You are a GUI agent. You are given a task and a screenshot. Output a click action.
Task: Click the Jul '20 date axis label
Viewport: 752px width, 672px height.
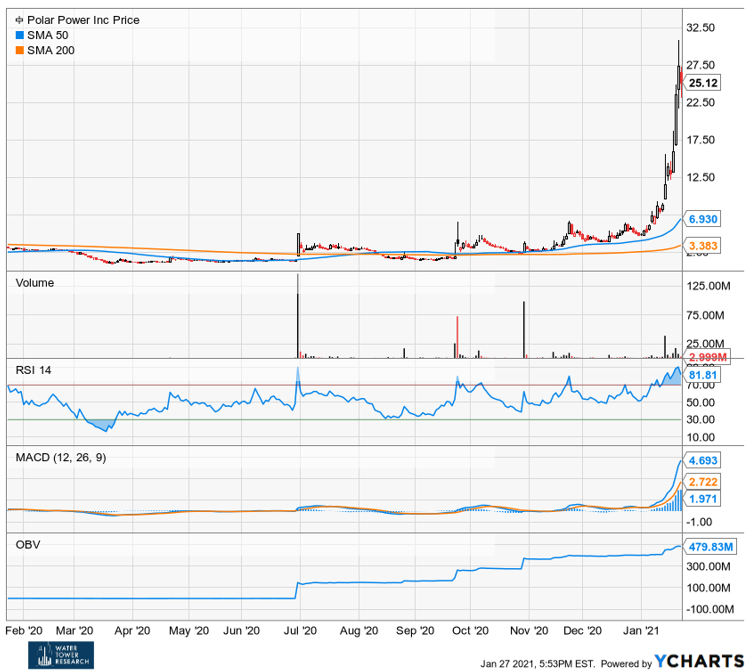(300, 631)
